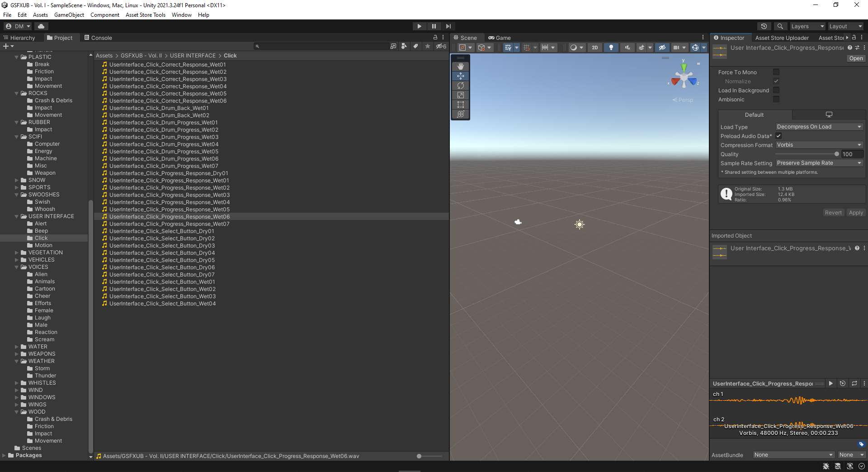
Task: Uncheck Preload Audio Data checkbox
Action: click(778, 136)
